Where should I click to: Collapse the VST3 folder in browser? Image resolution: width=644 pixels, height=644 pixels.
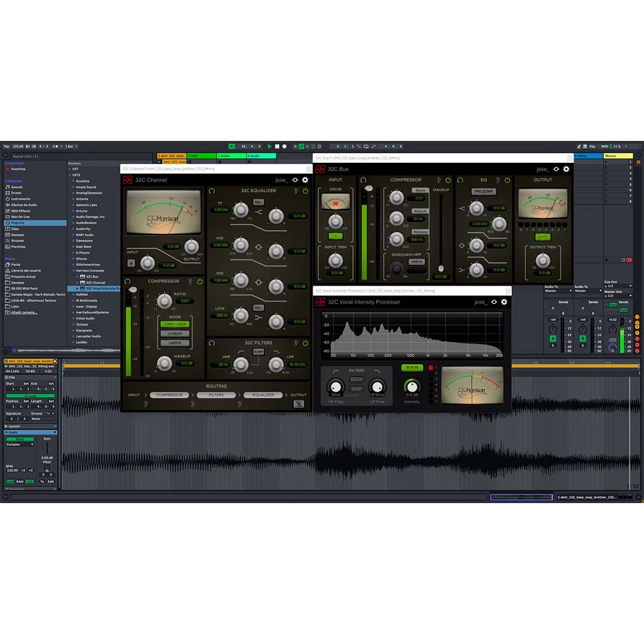70,175
